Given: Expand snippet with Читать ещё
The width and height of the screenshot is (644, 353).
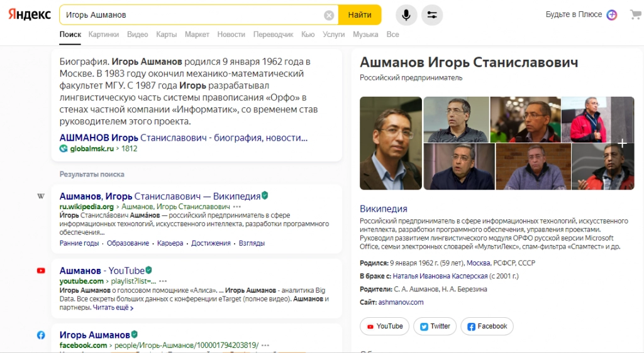Looking at the screenshot, I should pos(113,308).
